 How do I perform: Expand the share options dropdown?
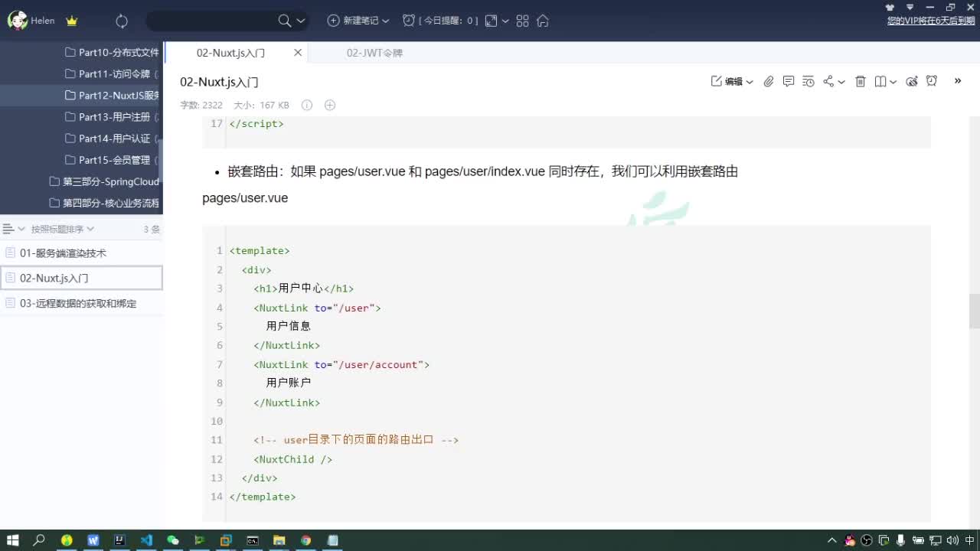pos(841,82)
